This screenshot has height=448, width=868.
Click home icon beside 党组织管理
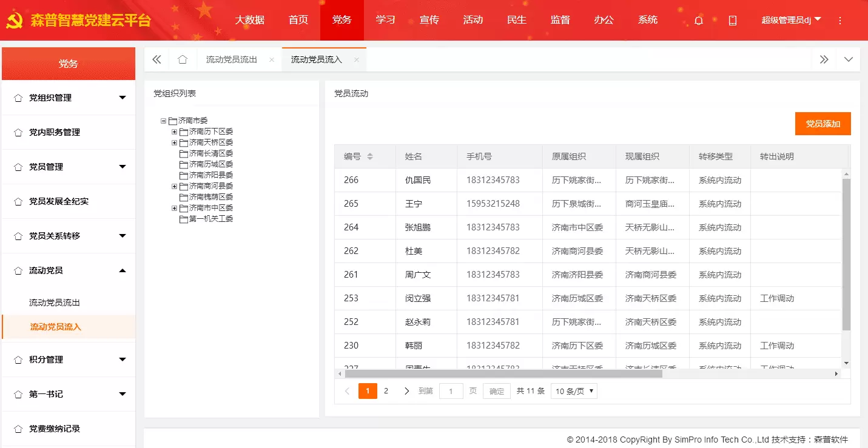18,98
